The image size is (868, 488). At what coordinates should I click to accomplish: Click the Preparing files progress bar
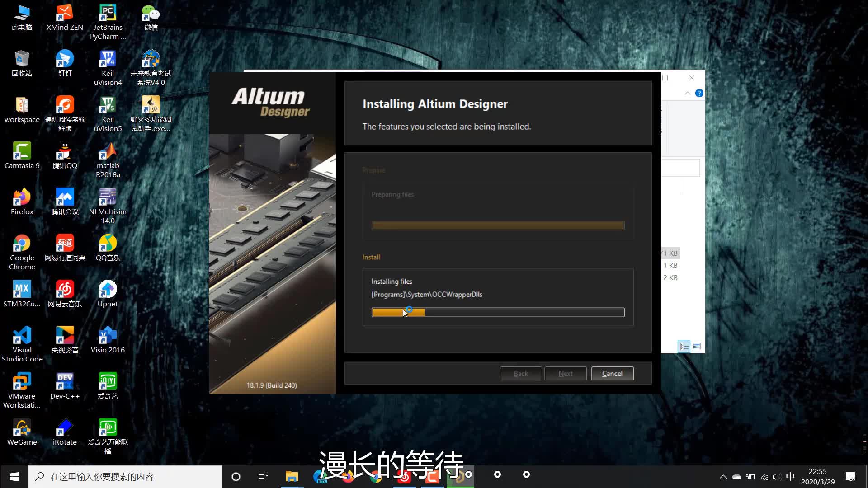coord(498,225)
